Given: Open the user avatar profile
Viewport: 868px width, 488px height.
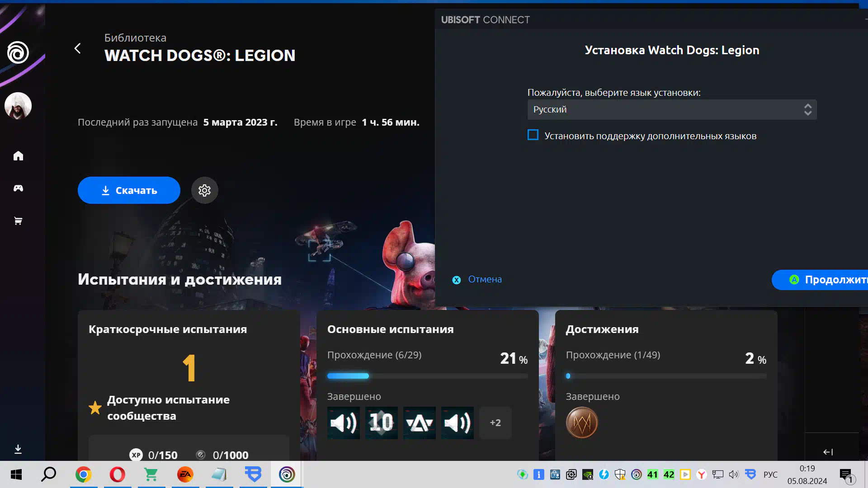Looking at the screenshot, I should (x=18, y=106).
